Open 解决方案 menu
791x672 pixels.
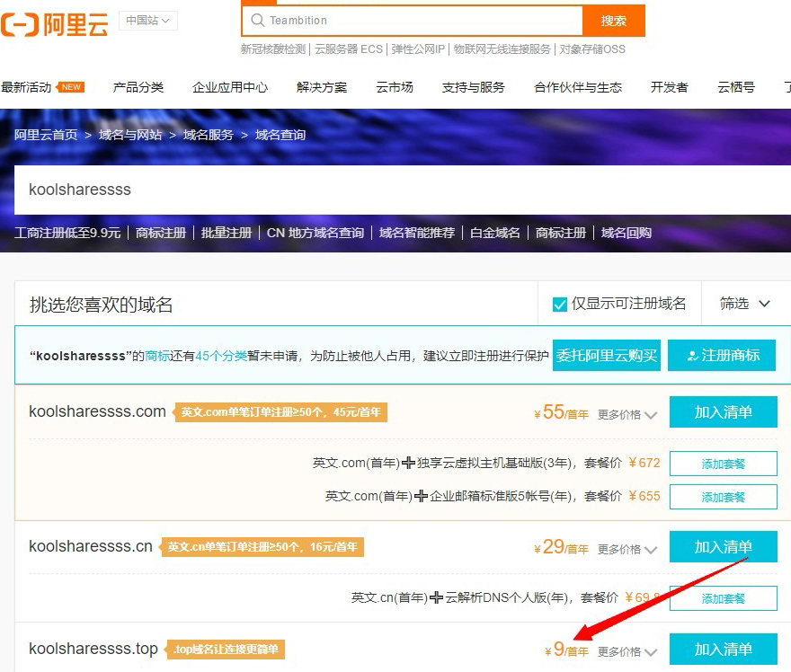[322, 87]
